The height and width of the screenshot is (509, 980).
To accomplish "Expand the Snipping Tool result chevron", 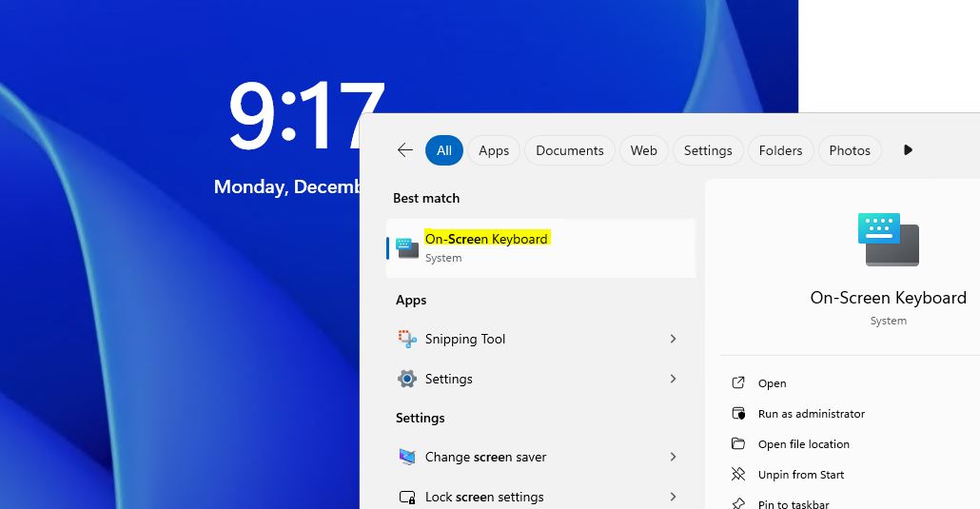I will click(673, 339).
